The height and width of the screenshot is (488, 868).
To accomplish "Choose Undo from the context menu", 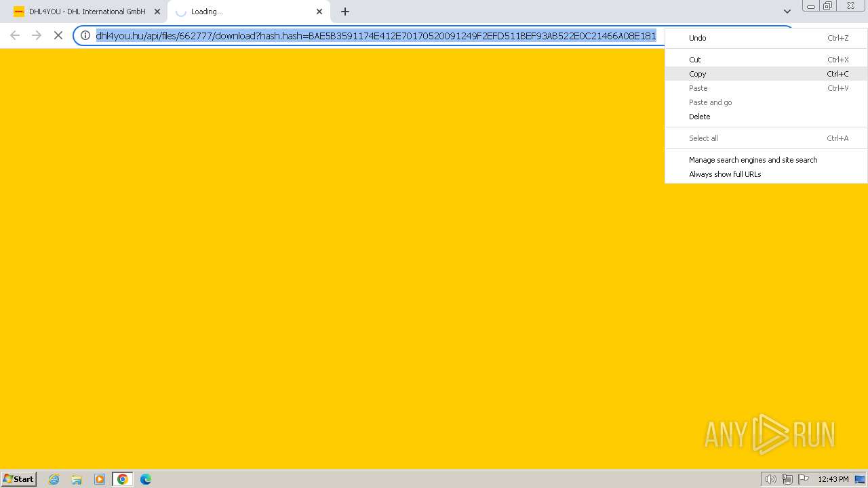I will tap(766, 38).
